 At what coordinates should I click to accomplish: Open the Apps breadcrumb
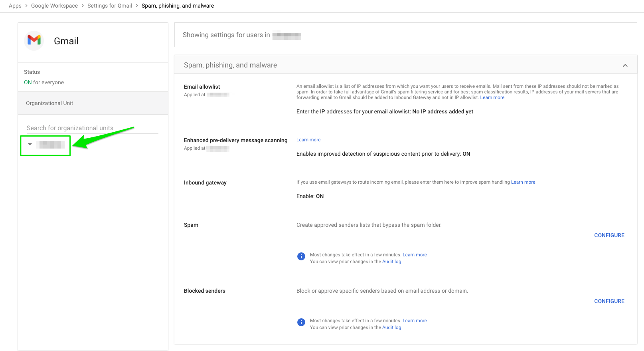pyautogui.click(x=15, y=6)
